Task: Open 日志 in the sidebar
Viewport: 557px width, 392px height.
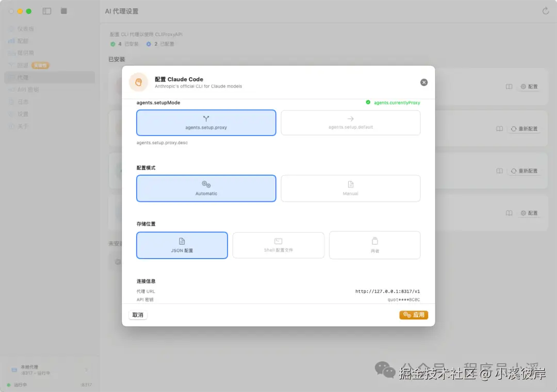Action: click(x=50, y=102)
